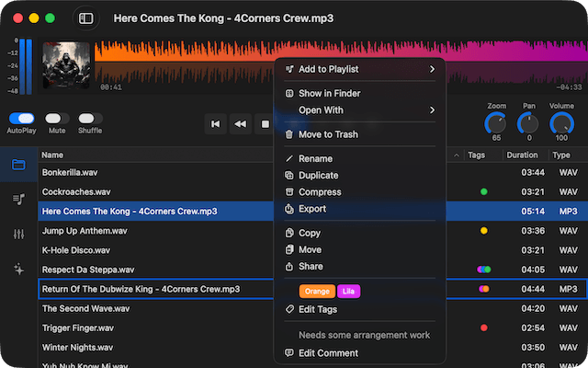Expand the Open With submenu arrow
Screen dimensions: 588x368
432,110
